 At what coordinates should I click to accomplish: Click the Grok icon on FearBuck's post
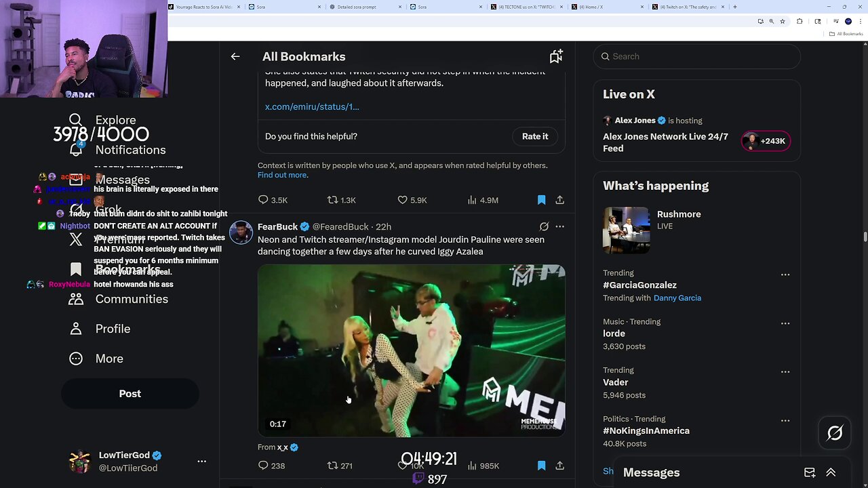(544, 226)
